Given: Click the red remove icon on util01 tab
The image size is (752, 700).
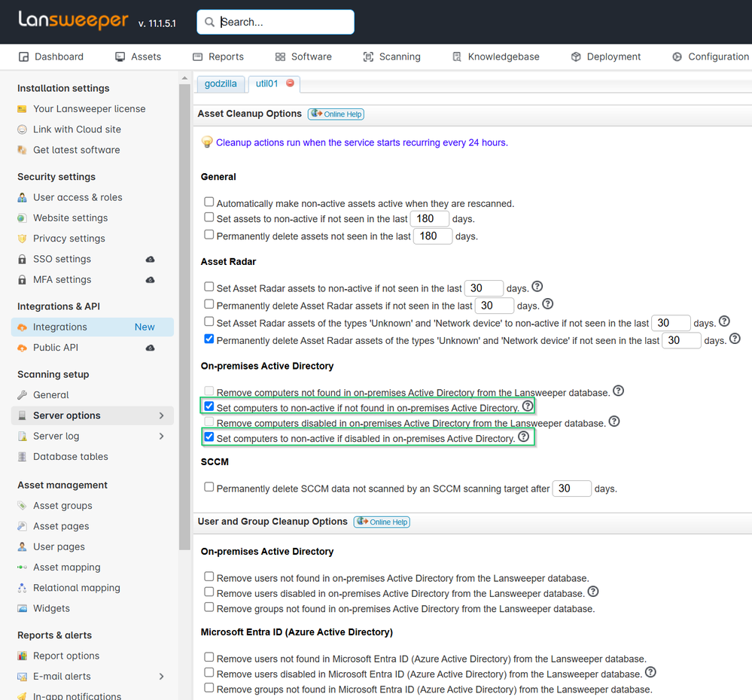Looking at the screenshot, I should tap(290, 83).
